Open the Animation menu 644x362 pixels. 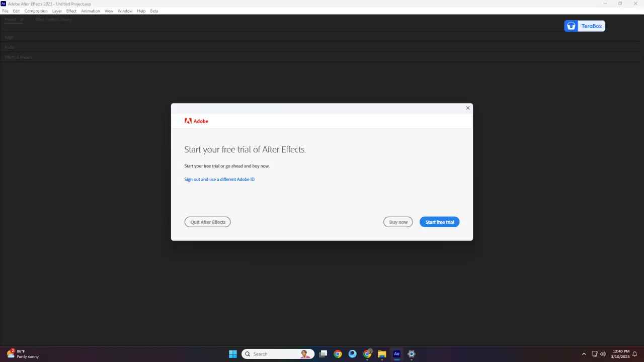(91, 11)
